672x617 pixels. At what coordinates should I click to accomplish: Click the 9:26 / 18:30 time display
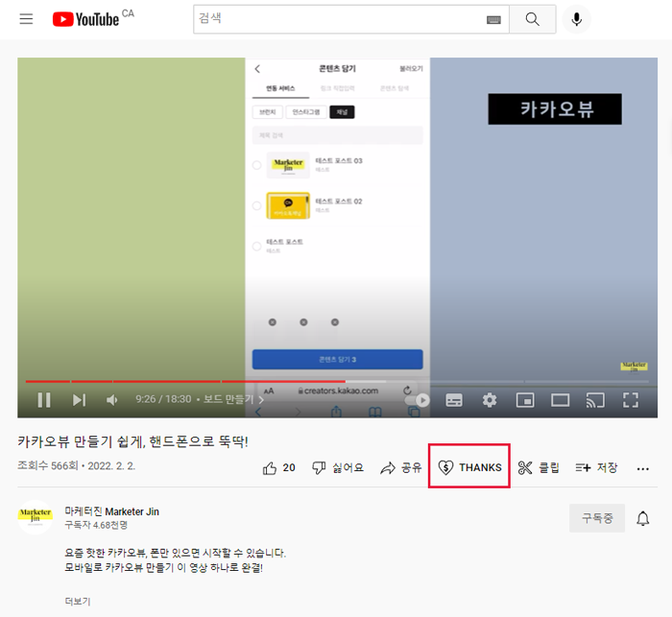click(163, 399)
